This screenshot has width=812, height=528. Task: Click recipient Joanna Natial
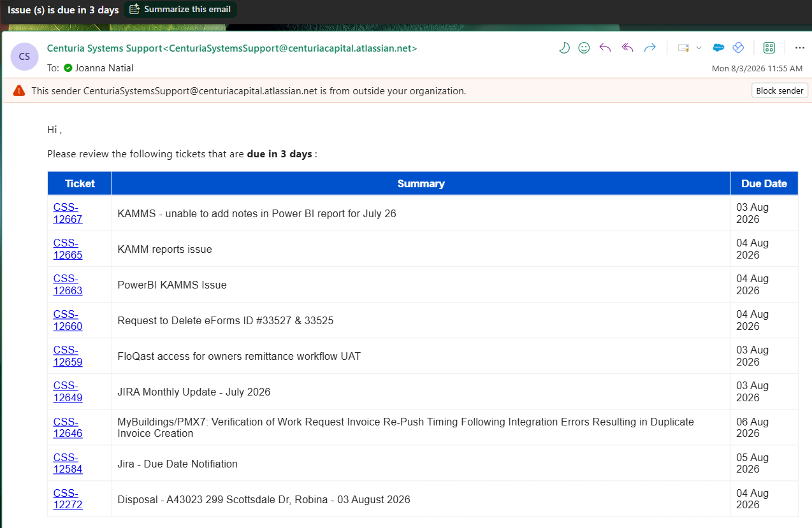105,68
